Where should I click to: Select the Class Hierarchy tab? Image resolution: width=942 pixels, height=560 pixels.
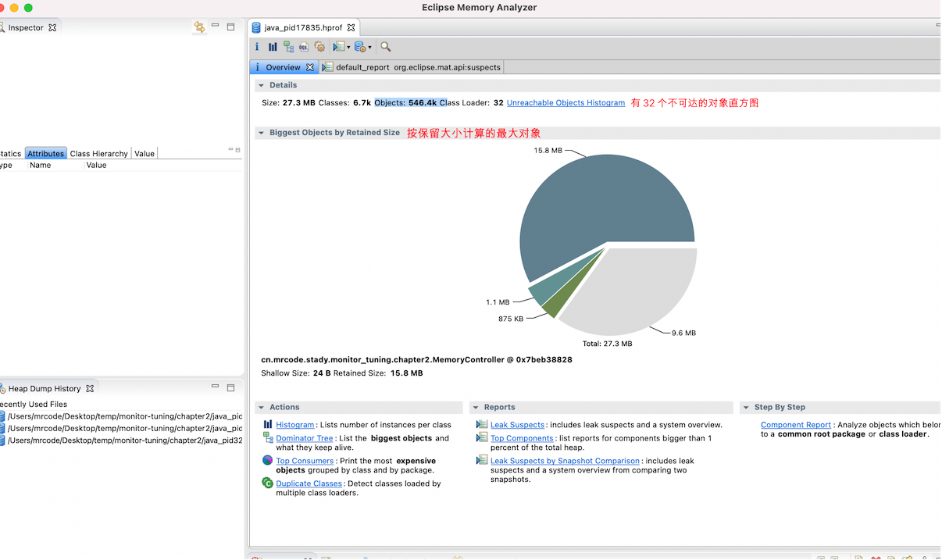click(98, 154)
